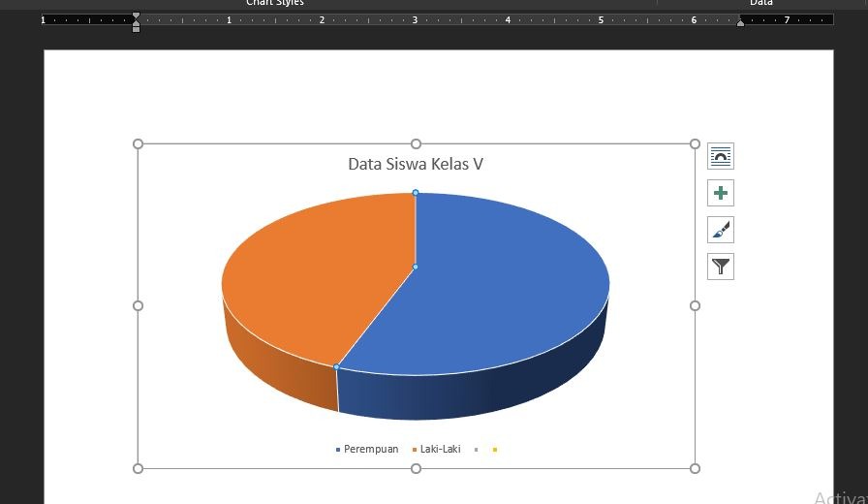
Task: Open Chart Elements plus button
Action: (x=720, y=193)
